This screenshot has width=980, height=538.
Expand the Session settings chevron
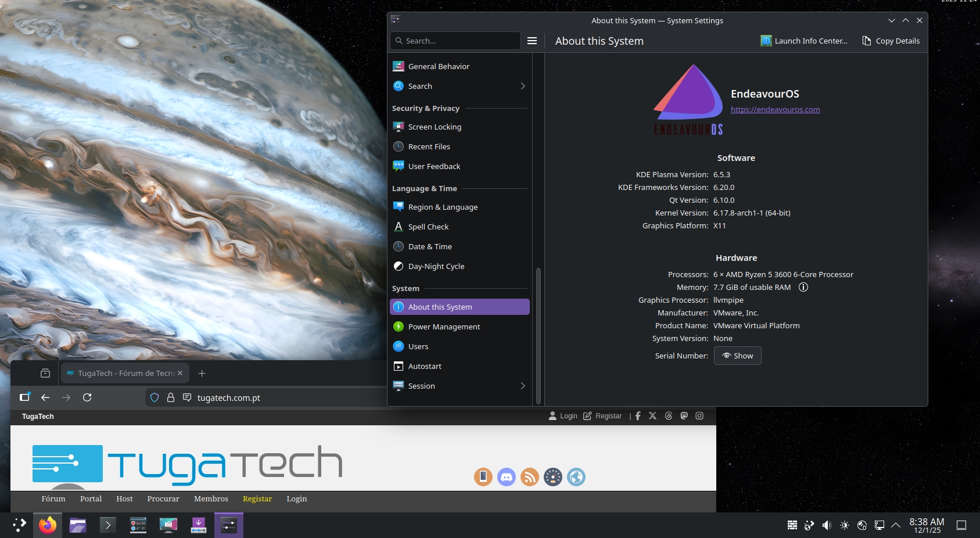(x=522, y=386)
